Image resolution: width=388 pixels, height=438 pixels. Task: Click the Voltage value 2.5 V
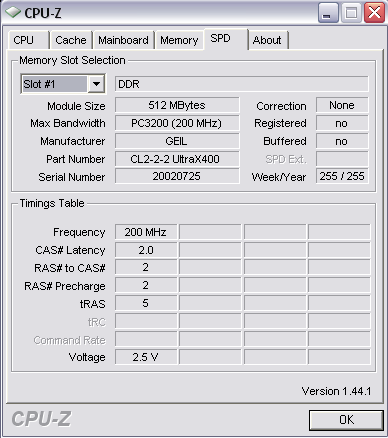coord(146,357)
